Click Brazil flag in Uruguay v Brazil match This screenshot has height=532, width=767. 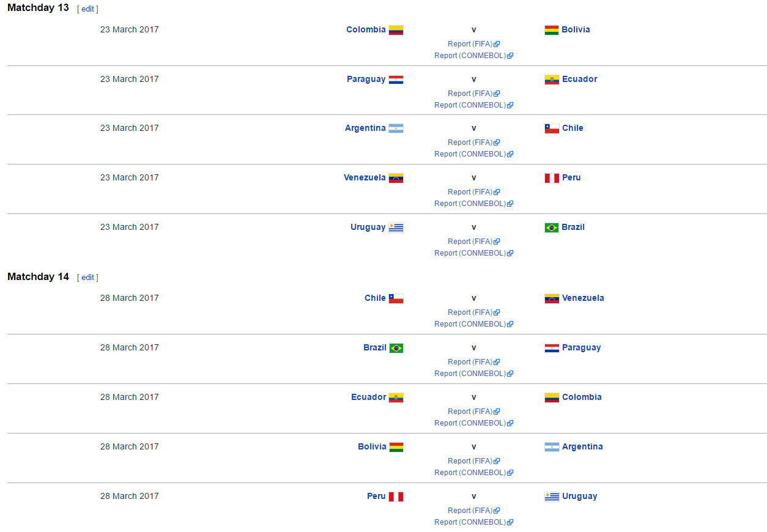(x=551, y=227)
